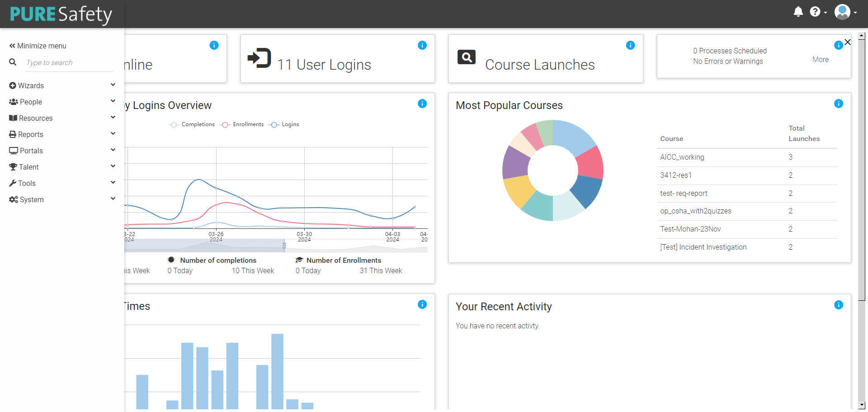Expand the System menu chevron
Screen dimensions: 868x412
(113, 199)
